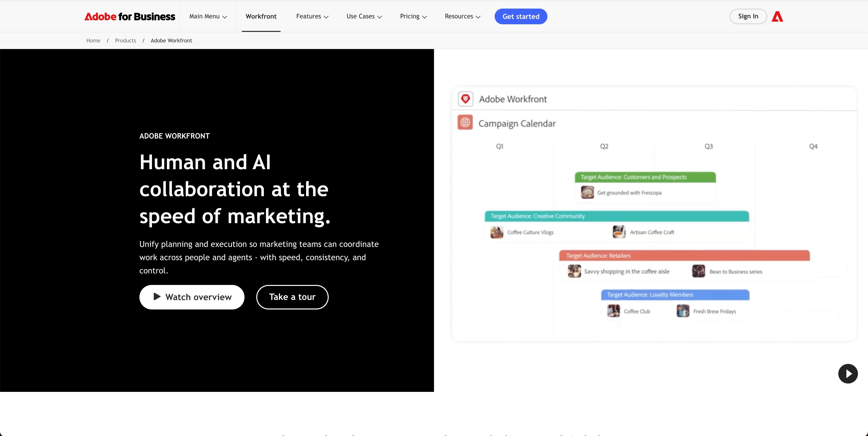Screen dimensions: 868x436
Task: Click the 'Fresh Brew Fridays' text
Action: click(715, 311)
